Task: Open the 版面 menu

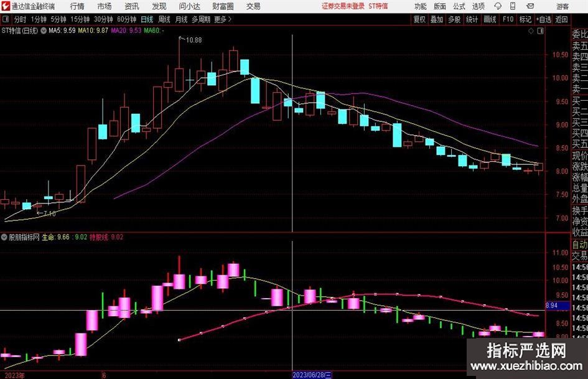Action: 439,6
